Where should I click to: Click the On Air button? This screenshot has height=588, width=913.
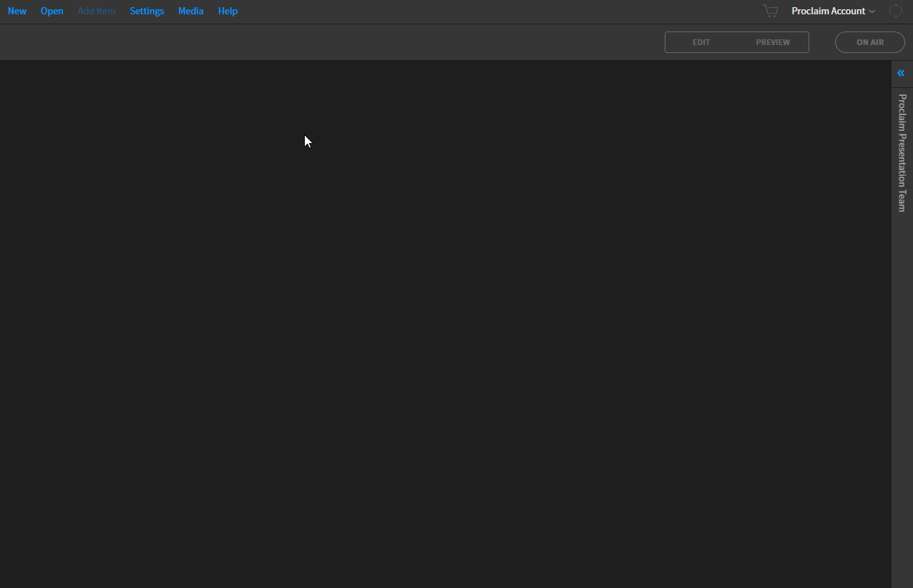870,42
